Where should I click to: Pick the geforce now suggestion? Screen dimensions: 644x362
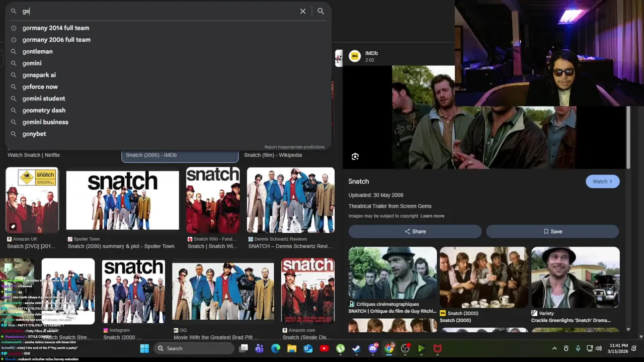pyautogui.click(x=40, y=86)
